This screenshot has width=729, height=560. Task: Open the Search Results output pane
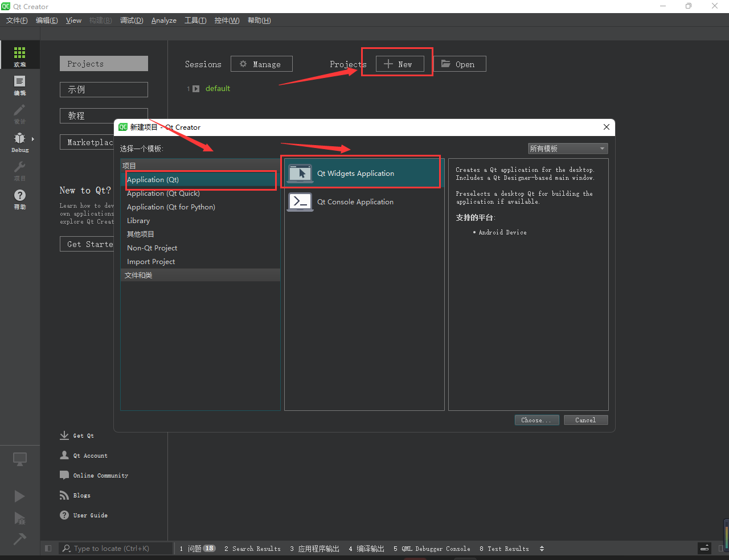(x=252, y=549)
